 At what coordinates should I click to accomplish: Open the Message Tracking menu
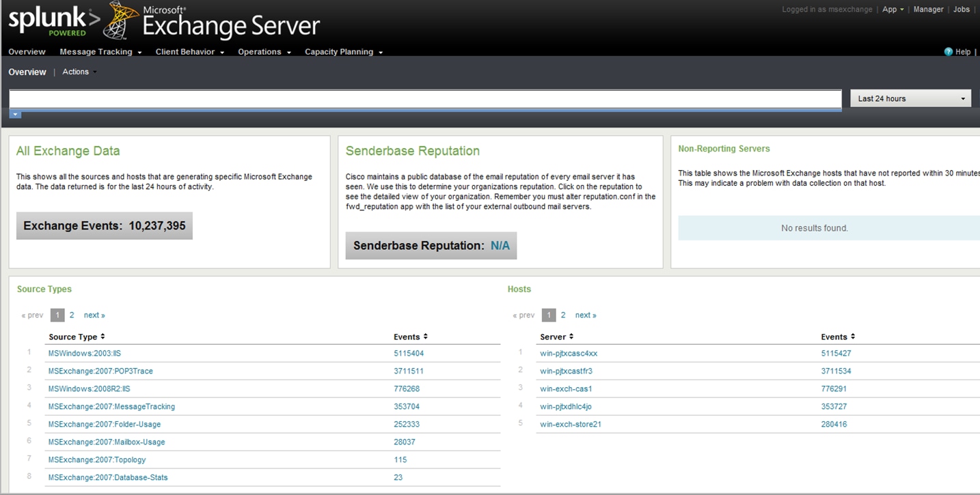click(100, 52)
